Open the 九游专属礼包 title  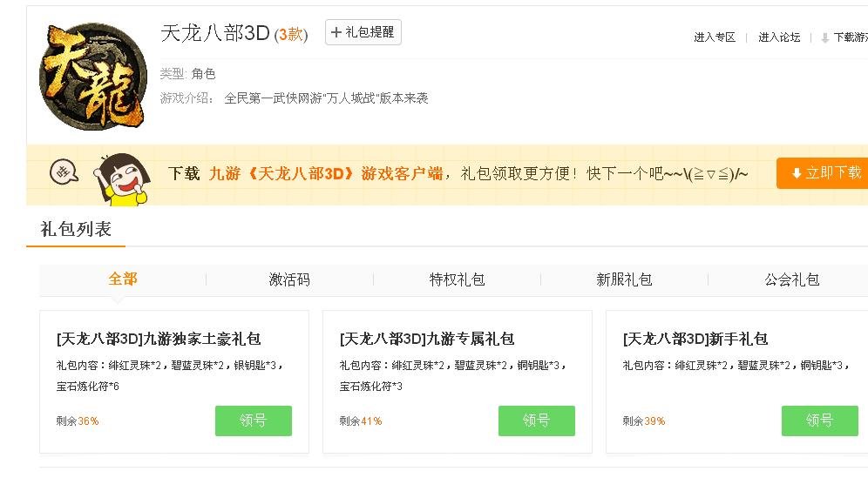(x=427, y=339)
